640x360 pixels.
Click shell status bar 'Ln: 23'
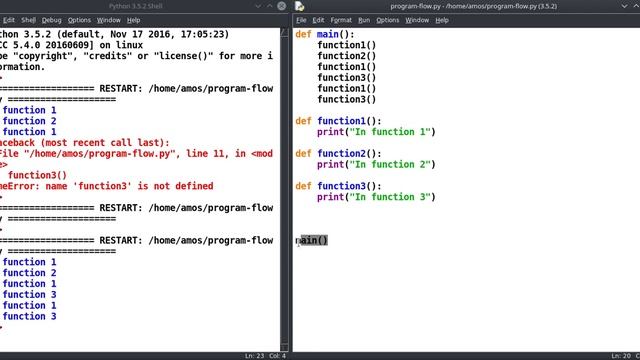tap(254, 356)
